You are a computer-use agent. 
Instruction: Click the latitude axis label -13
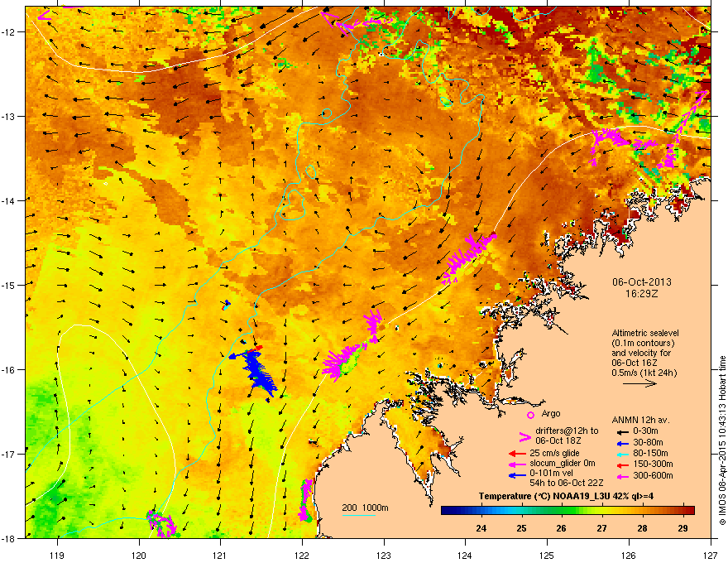9,116
